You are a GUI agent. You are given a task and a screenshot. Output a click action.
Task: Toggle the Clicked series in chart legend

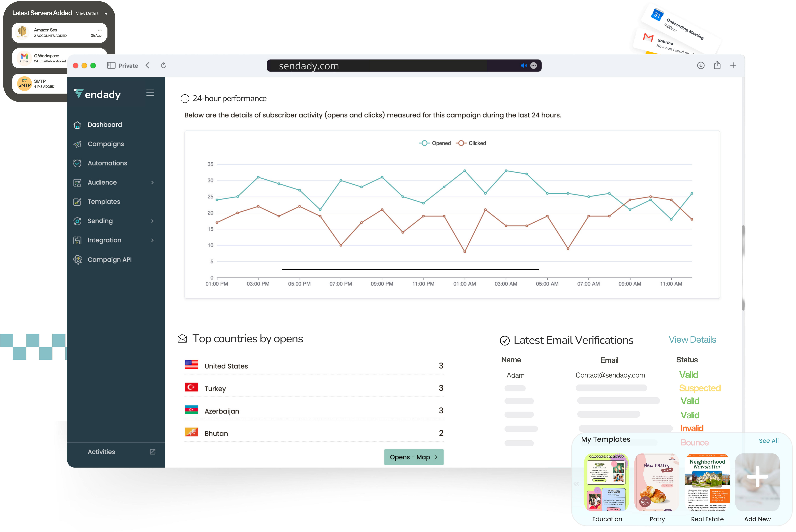click(x=471, y=143)
